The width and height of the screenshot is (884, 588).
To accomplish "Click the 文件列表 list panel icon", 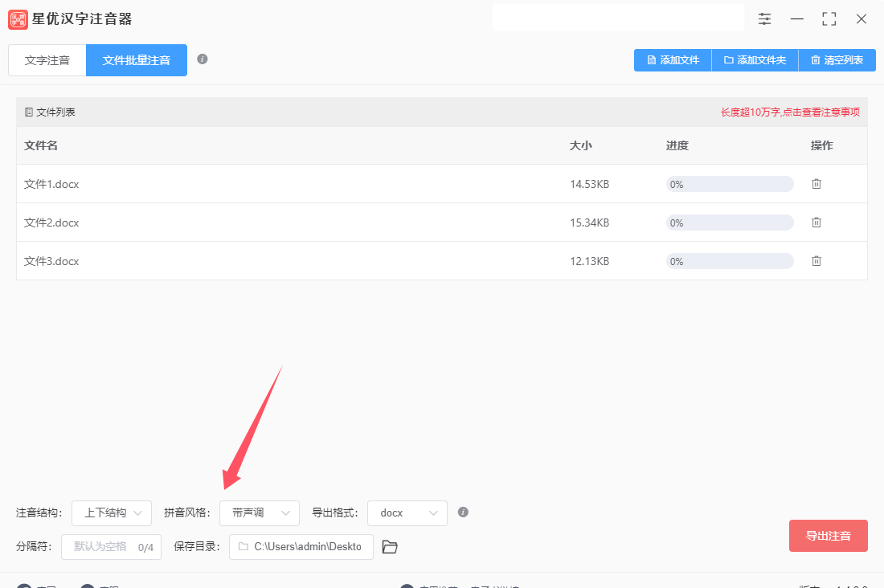I will (x=27, y=111).
